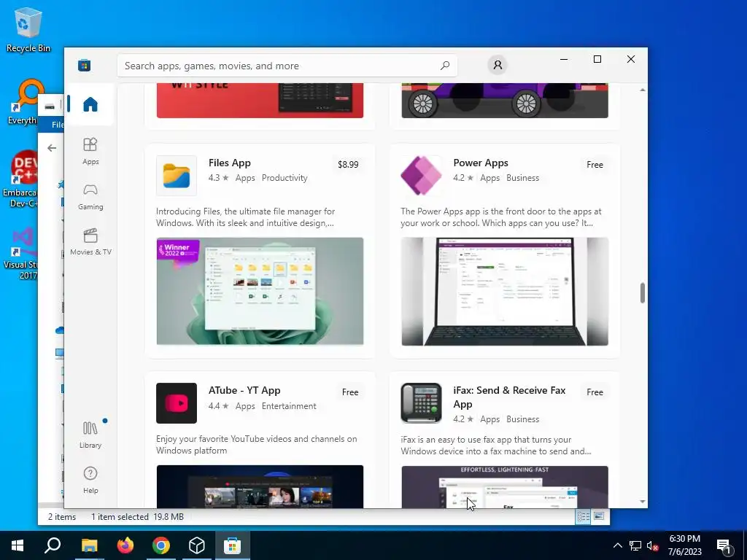
Task: Click the scrollbar up arrow in Store
Action: [642, 90]
